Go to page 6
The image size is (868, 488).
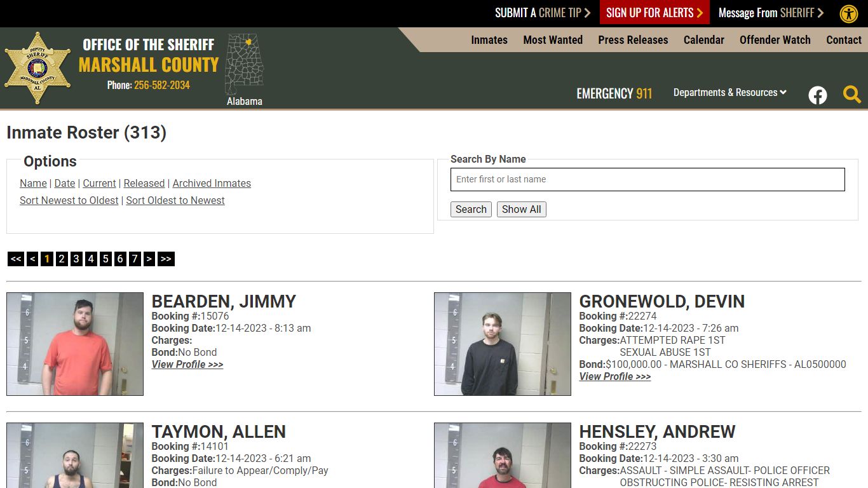(120, 259)
